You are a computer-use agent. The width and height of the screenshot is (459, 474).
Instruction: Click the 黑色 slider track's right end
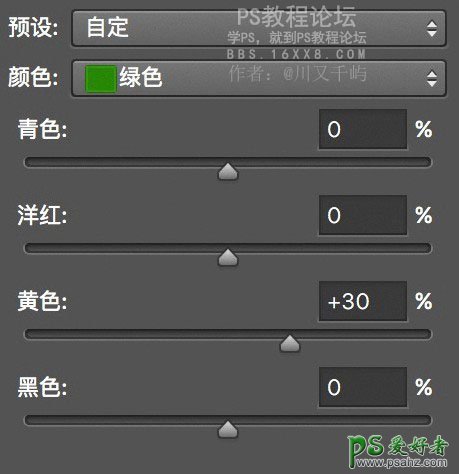[x=426, y=420]
